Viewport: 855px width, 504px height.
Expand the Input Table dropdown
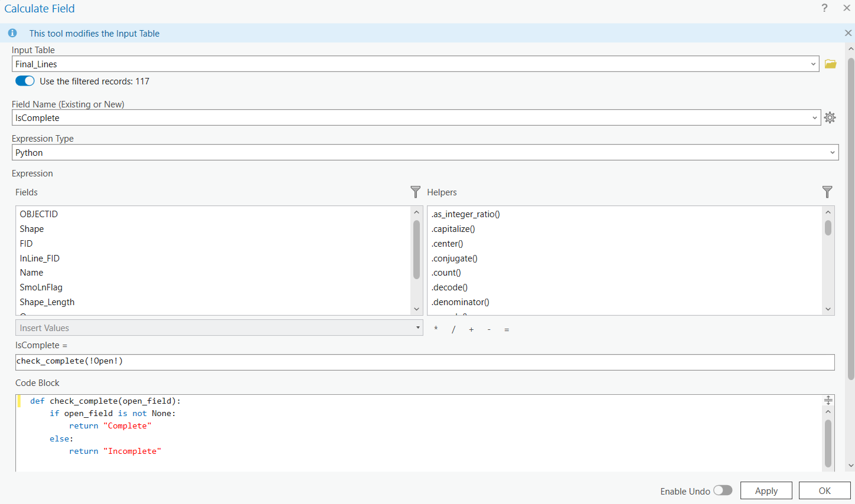pos(813,64)
